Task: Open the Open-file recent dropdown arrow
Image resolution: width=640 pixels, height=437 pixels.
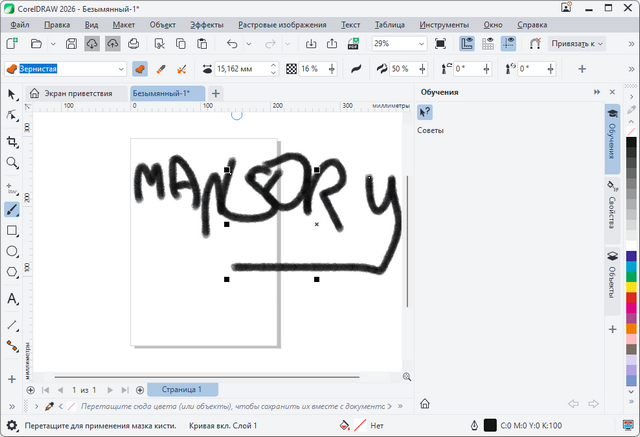Action: [x=53, y=44]
